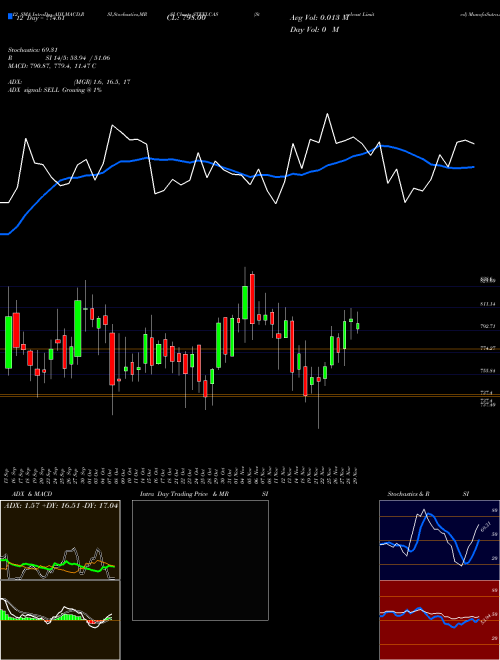Click the tallest red candlestick near 05 Nov

[252, 299]
